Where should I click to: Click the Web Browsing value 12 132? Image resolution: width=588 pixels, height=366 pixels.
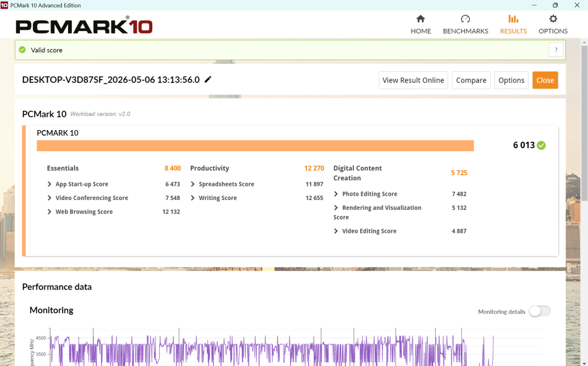click(x=171, y=212)
